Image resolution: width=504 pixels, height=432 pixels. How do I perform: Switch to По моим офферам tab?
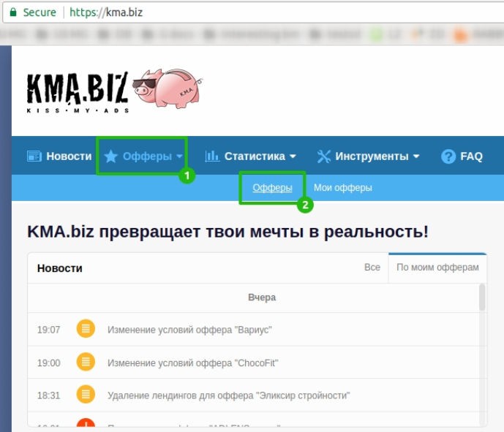(x=437, y=268)
